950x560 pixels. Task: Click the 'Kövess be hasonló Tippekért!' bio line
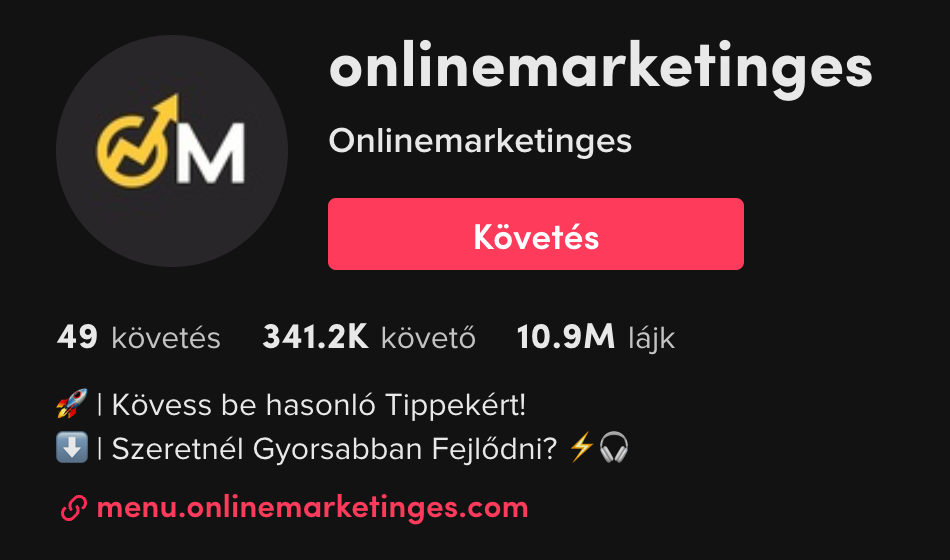[319, 404]
